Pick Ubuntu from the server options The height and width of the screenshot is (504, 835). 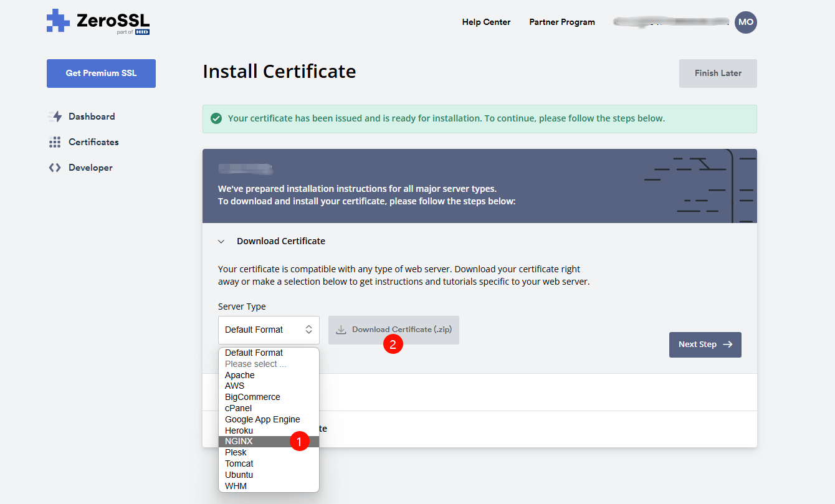pyautogui.click(x=239, y=475)
